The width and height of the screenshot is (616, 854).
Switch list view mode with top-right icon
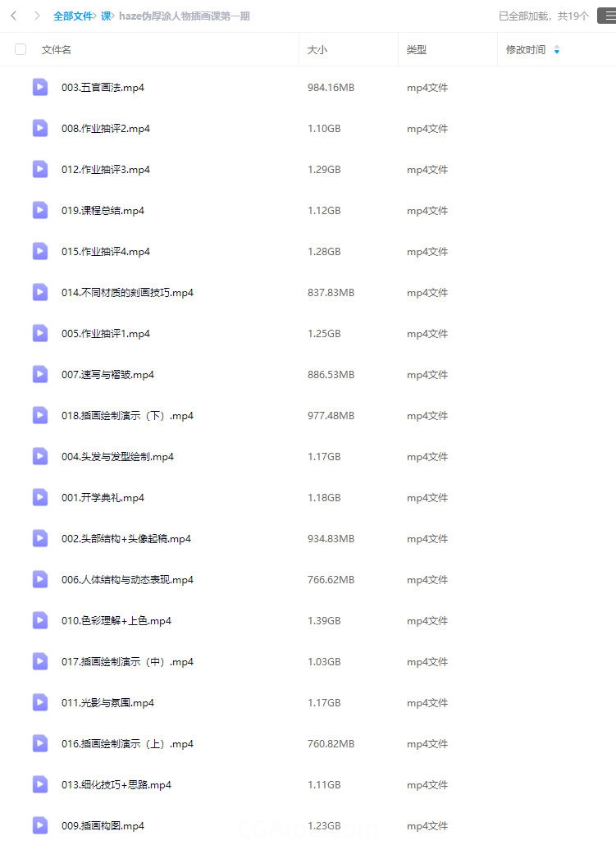click(x=607, y=16)
